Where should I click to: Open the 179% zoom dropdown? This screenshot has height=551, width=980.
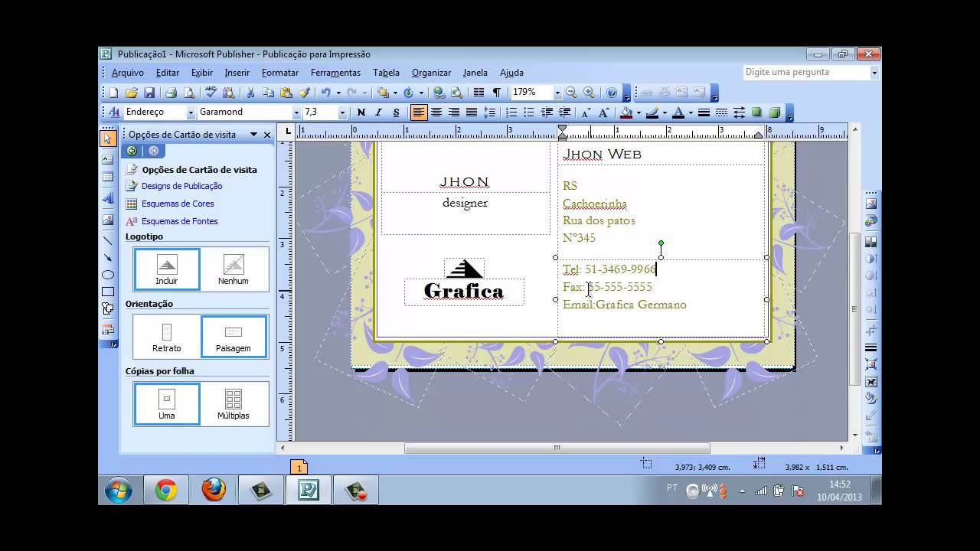[557, 93]
